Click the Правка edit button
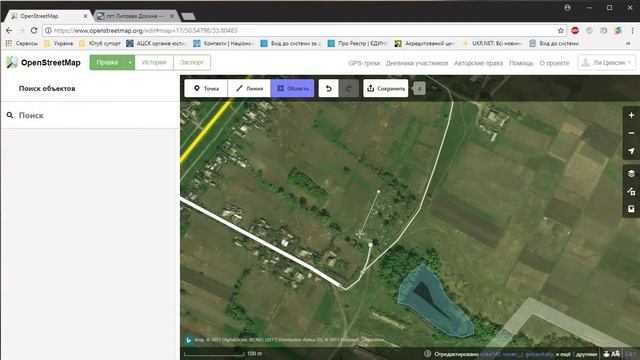The height and width of the screenshot is (360, 640). (107, 62)
